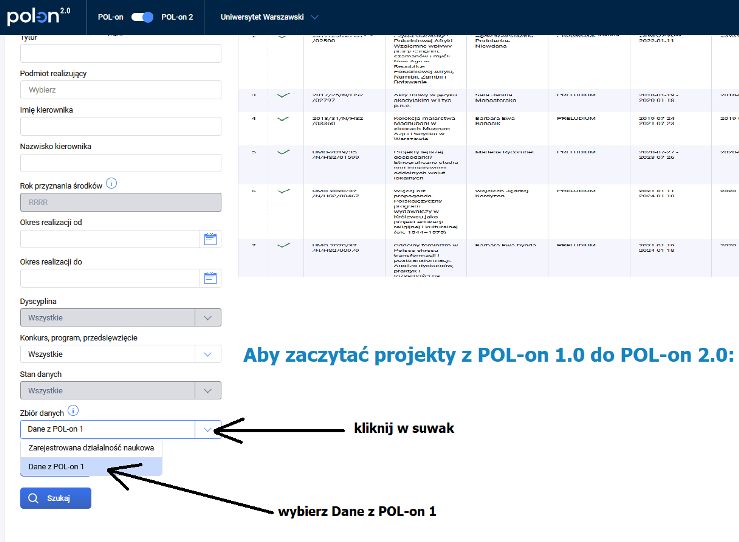This screenshot has height=542, width=739.
Task: Expand the Dyscyplina dropdown
Action: pyautogui.click(x=207, y=318)
